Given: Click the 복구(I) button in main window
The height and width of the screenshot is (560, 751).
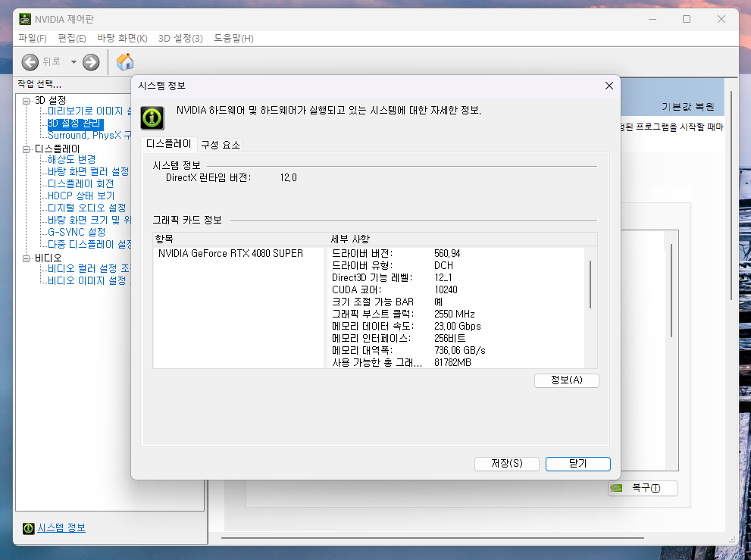Looking at the screenshot, I should [643, 488].
